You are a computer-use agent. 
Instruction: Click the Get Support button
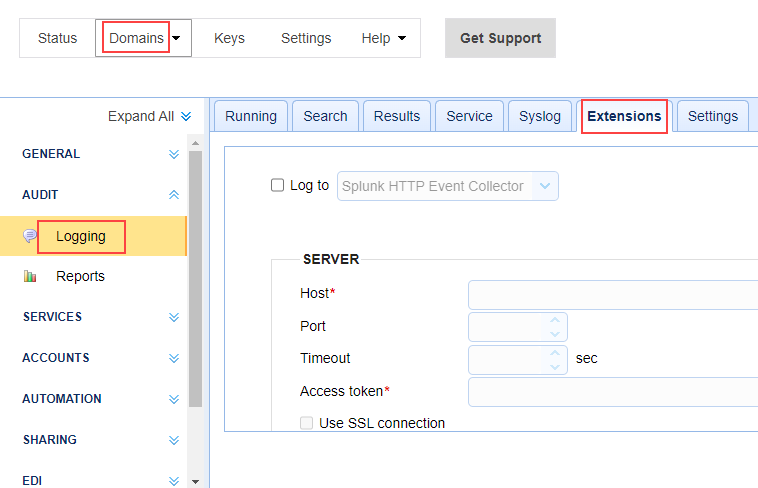tap(500, 38)
